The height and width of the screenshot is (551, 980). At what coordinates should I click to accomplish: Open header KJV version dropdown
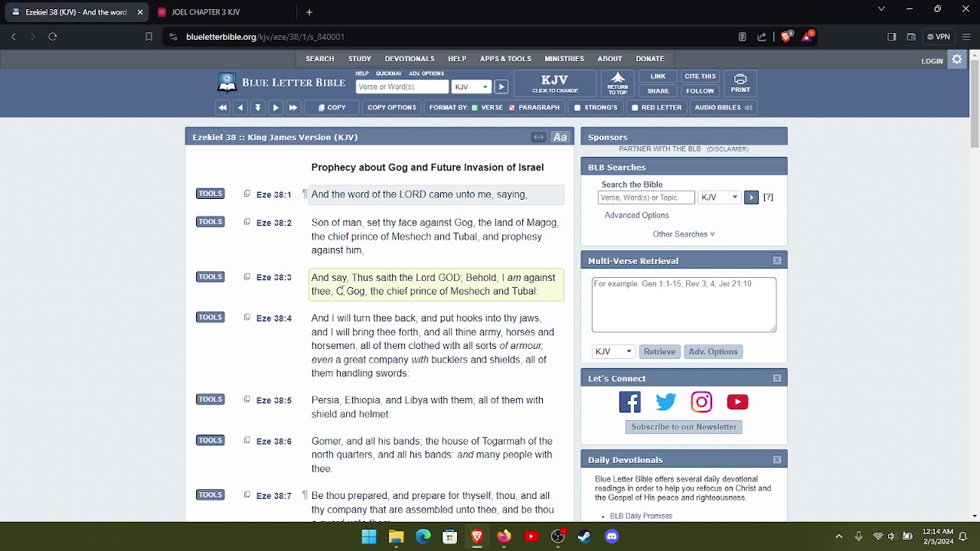[471, 87]
